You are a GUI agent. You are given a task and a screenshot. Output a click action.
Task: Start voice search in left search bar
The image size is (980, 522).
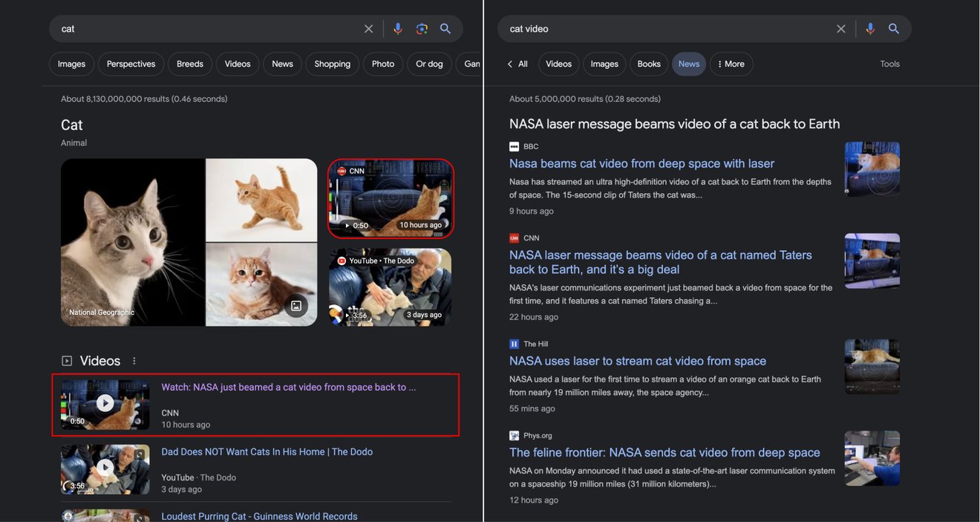point(398,29)
